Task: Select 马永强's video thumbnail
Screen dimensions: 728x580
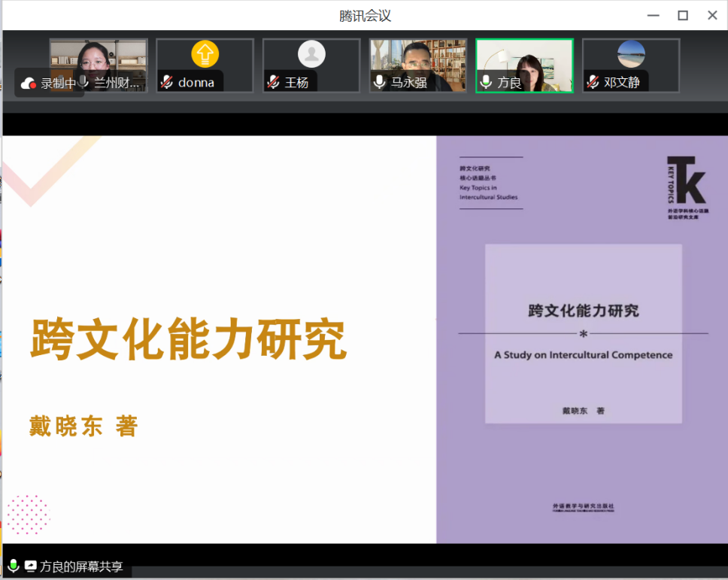Action: [x=418, y=65]
